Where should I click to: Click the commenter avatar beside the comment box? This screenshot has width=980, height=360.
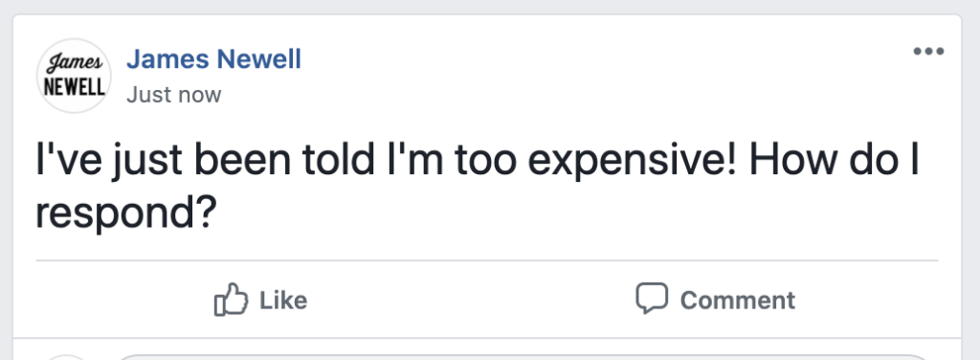(x=69, y=357)
